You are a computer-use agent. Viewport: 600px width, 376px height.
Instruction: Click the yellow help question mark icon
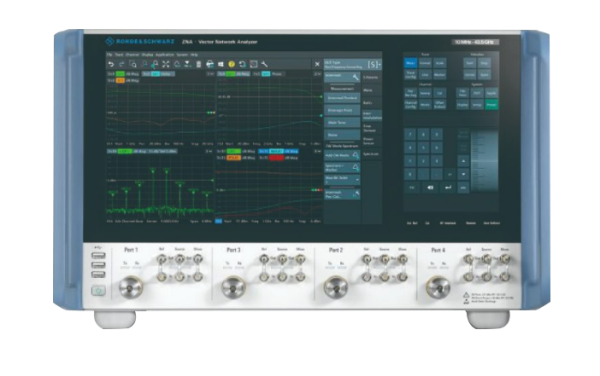point(232,64)
